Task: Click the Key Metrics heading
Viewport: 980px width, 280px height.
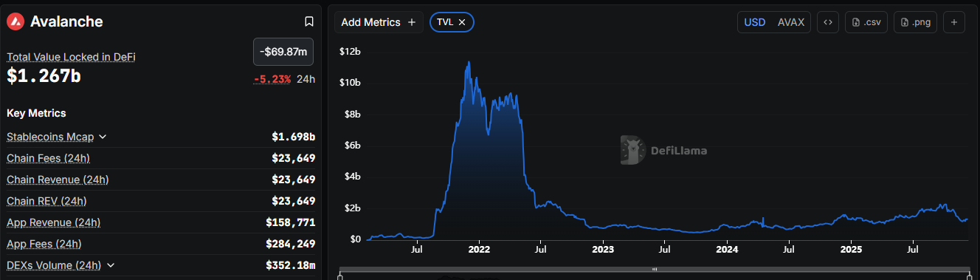Action: coord(36,113)
